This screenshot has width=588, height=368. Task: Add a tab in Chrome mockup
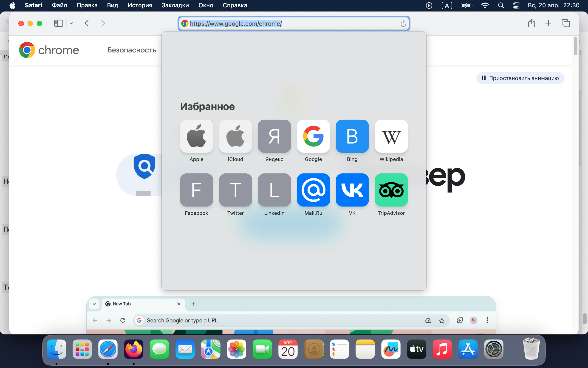click(x=193, y=304)
